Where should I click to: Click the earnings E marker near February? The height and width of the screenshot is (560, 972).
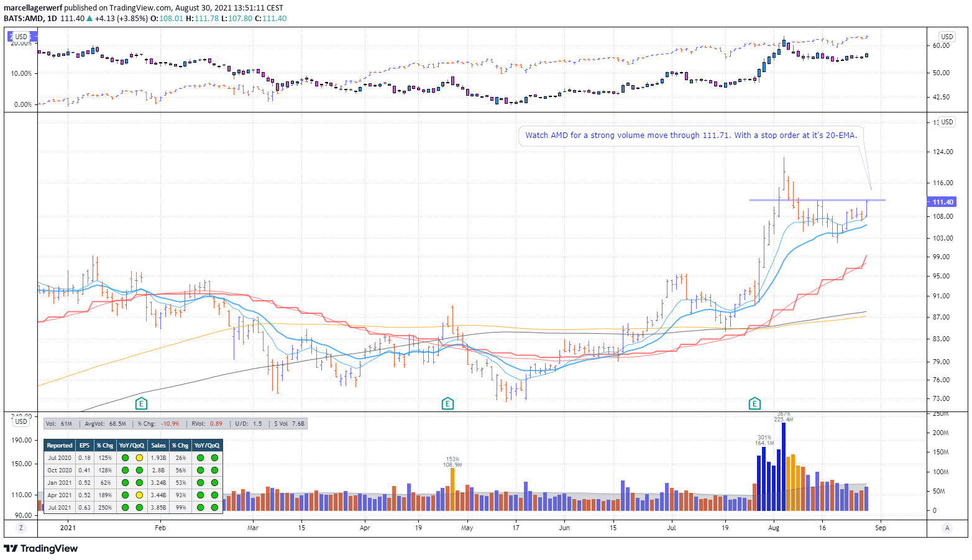point(141,404)
